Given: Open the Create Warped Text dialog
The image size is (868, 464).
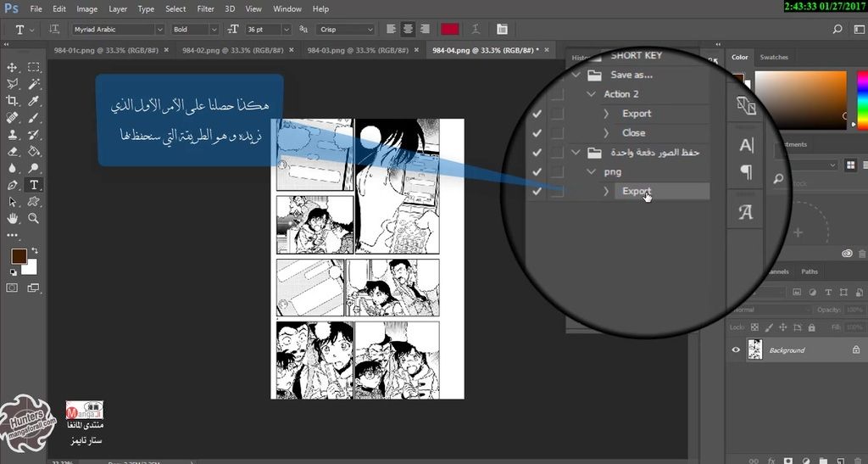Looking at the screenshot, I should pyautogui.click(x=476, y=30).
